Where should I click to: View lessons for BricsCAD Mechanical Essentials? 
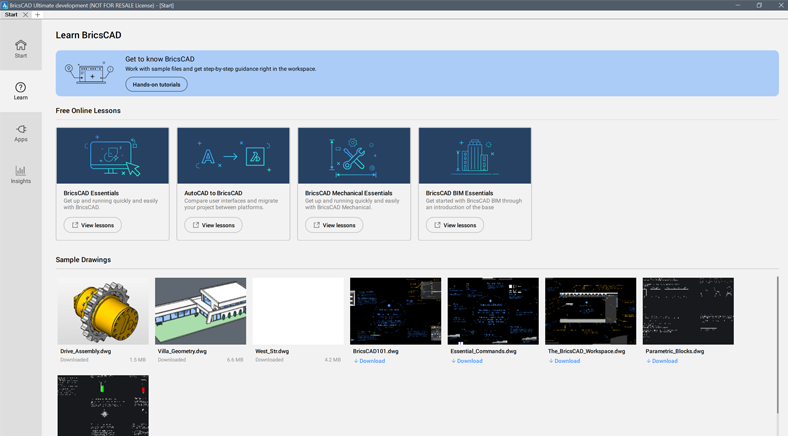click(334, 225)
